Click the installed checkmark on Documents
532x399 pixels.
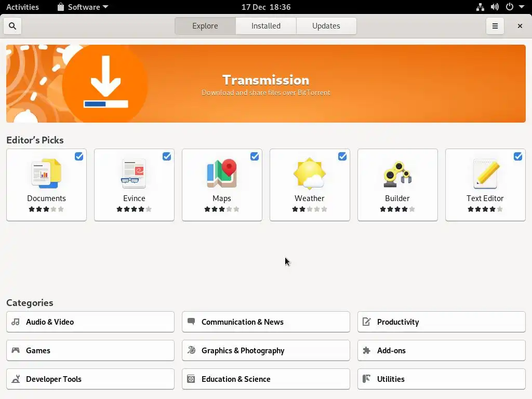point(79,156)
